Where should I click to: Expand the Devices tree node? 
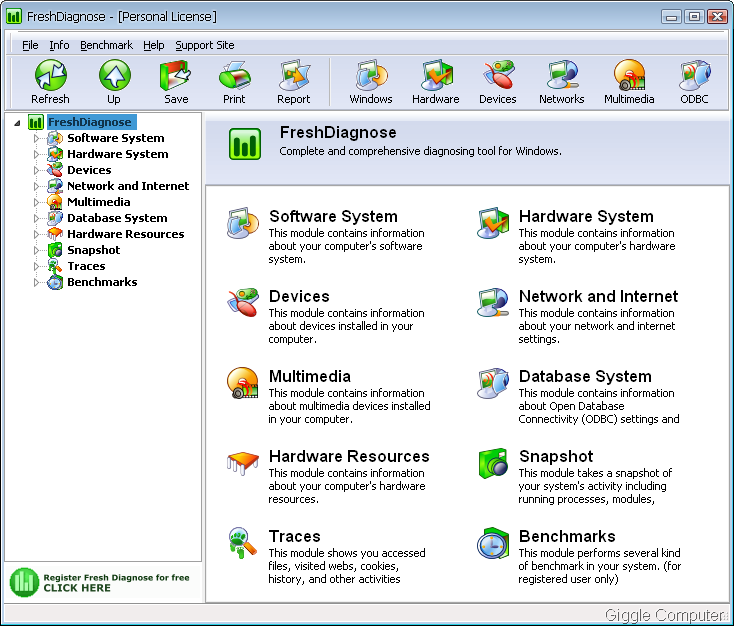pyautogui.click(x=36, y=170)
